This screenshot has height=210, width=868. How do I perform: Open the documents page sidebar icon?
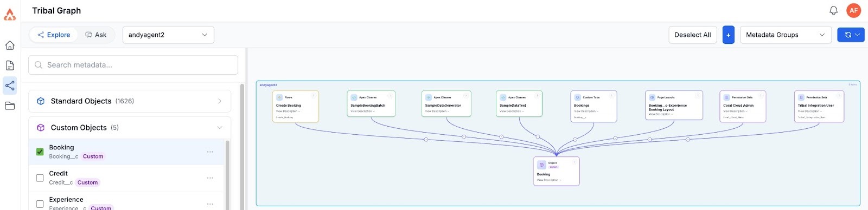coord(10,65)
